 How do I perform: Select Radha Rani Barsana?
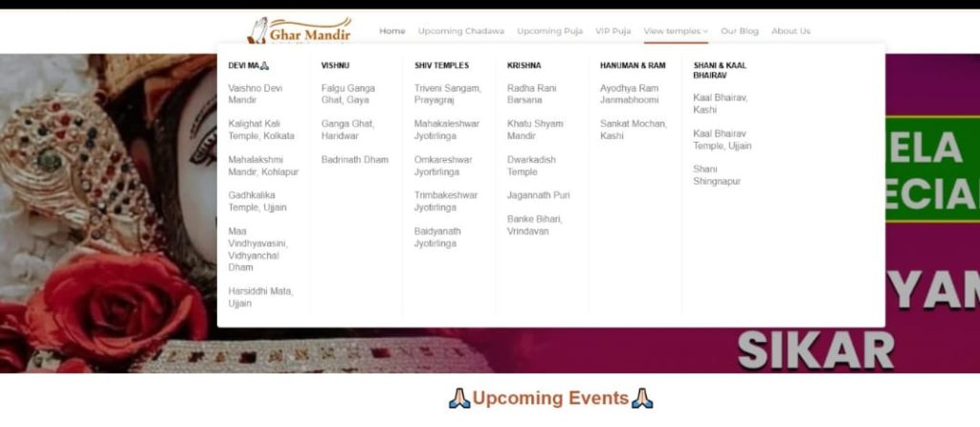click(x=533, y=94)
